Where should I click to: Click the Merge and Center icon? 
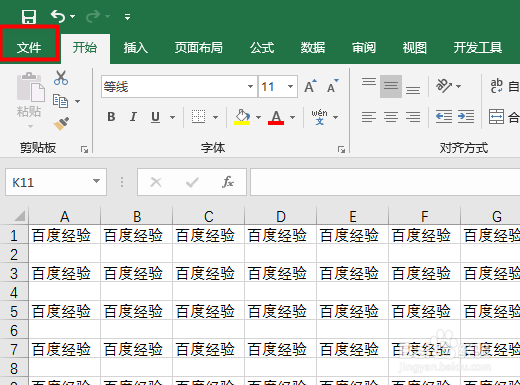point(496,116)
